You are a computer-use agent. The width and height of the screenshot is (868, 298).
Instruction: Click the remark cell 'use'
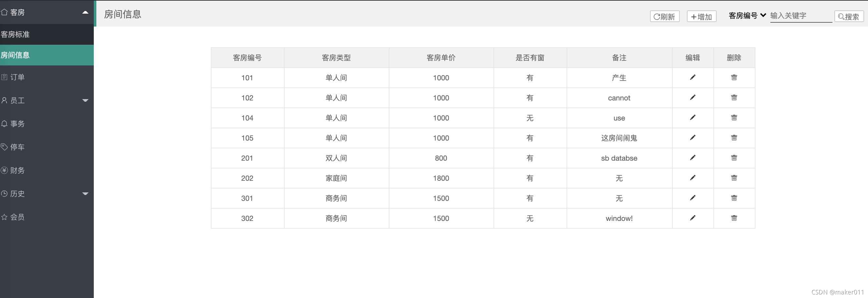pyautogui.click(x=619, y=118)
